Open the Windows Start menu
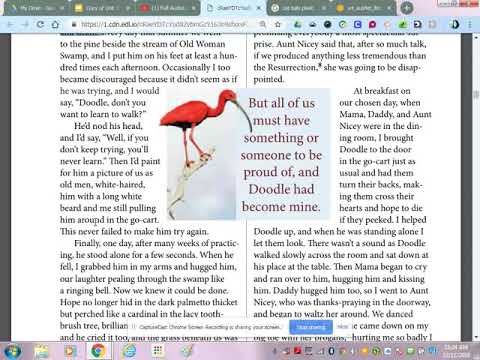Viewport: 480px width, 360px height. click(12, 351)
